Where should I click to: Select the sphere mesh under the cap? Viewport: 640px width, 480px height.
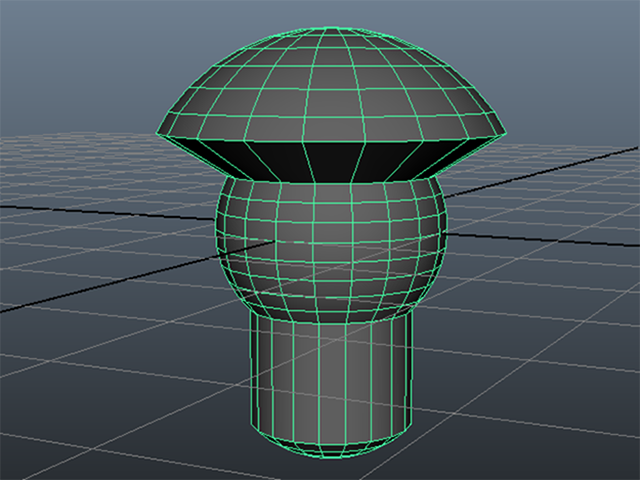click(x=331, y=249)
